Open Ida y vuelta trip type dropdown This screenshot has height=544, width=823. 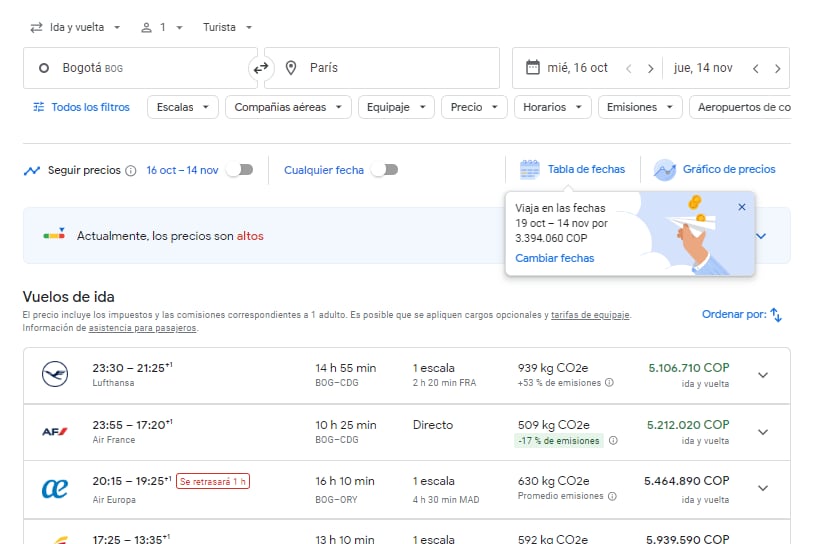tap(76, 27)
